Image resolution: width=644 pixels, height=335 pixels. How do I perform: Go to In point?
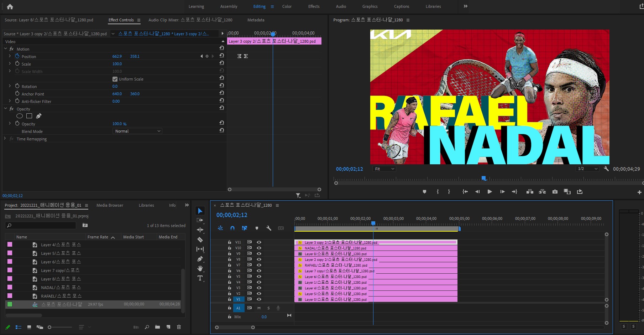(x=465, y=192)
